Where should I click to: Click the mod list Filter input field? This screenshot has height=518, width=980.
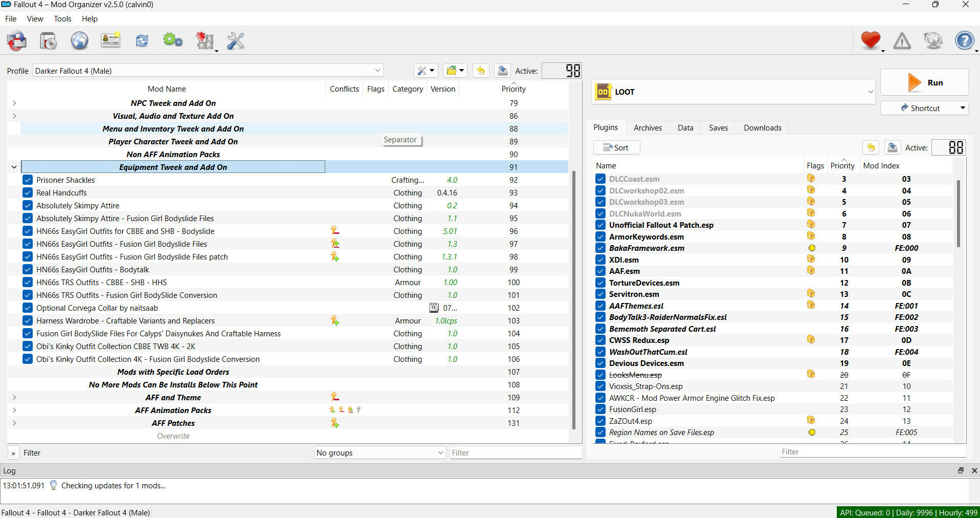coord(516,452)
